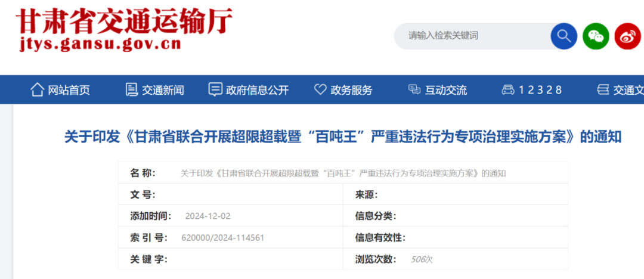The width and height of the screenshot is (644, 279).
Task: Click the notice title in the 名称 row
Action: [343, 173]
